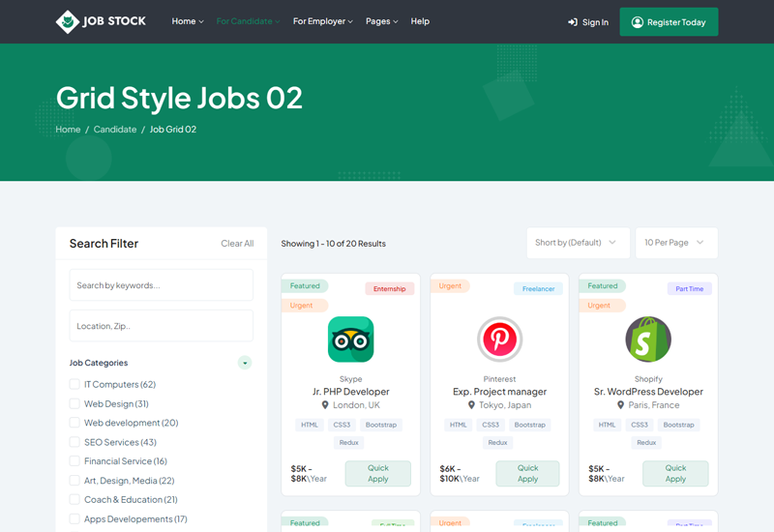The height and width of the screenshot is (532, 774).
Task: Click the Urgent badge on Pinterest card
Action: click(x=450, y=285)
